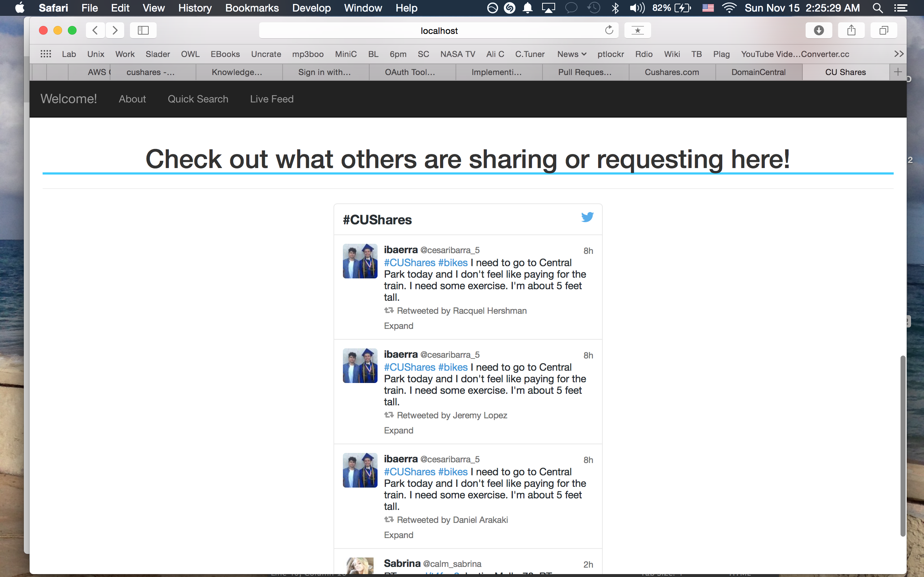
Task: Click the localhost address bar field
Action: pos(439,31)
